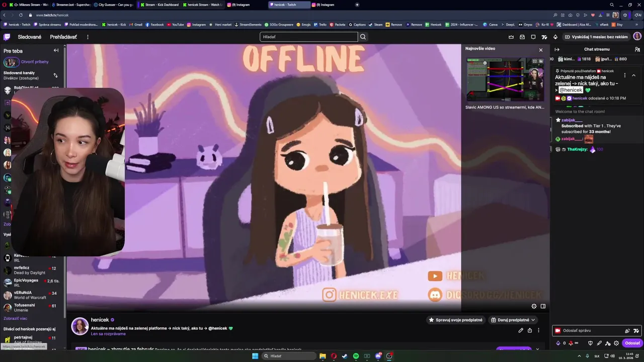
Task: Open the volume speaker tray icon
Action: [x=611, y=356]
